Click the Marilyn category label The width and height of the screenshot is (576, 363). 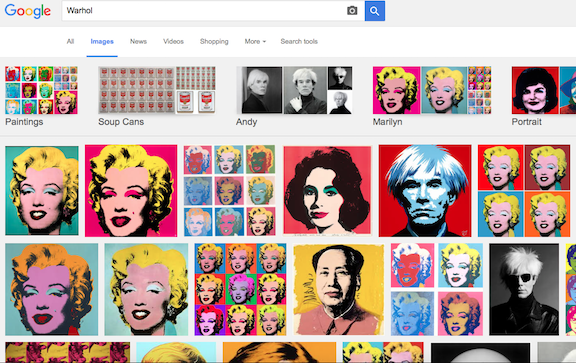[x=388, y=122]
